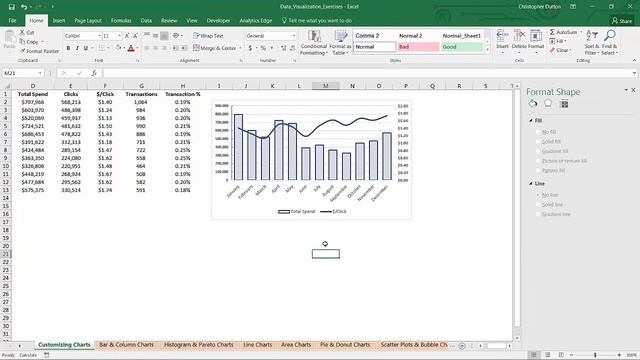
Task: Decrease font size with the smaller A
Action: click(x=136, y=36)
